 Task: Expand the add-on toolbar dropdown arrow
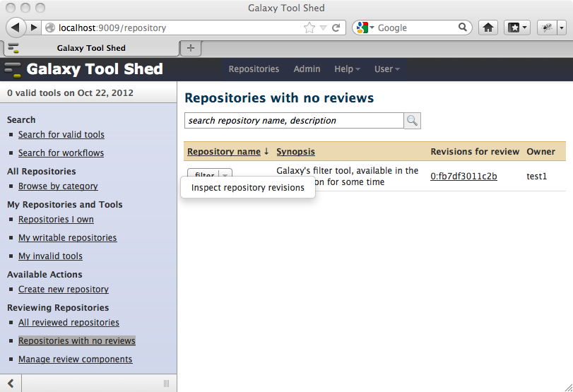562,28
